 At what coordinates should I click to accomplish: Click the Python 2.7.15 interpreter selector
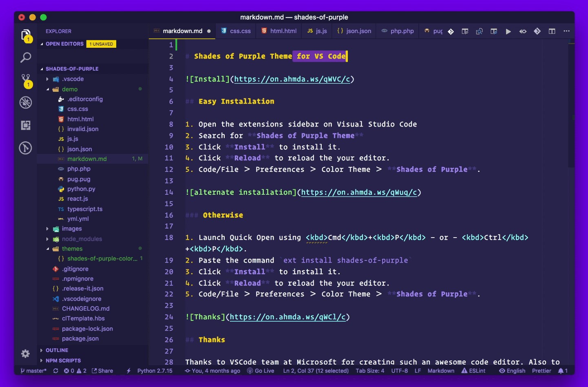click(155, 371)
